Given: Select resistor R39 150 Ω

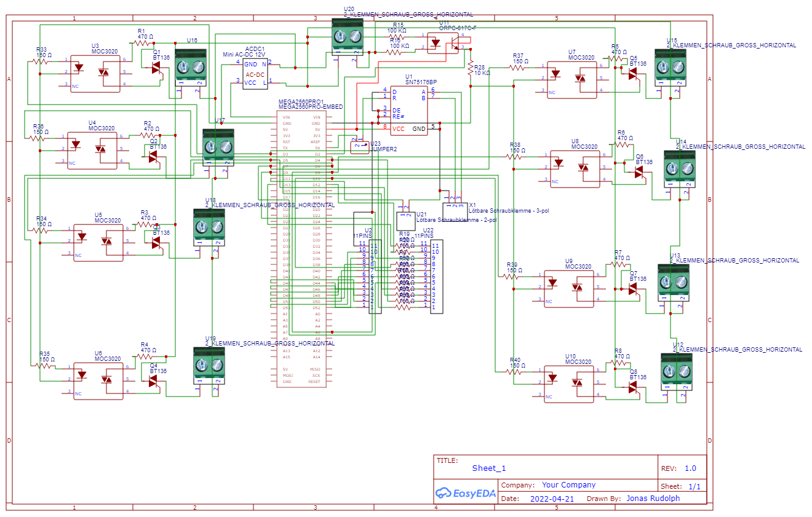Looking at the screenshot, I should (511, 277).
